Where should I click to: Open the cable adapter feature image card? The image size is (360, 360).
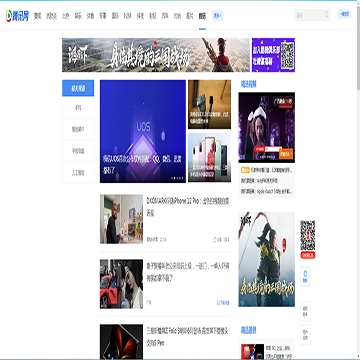click(209, 104)
